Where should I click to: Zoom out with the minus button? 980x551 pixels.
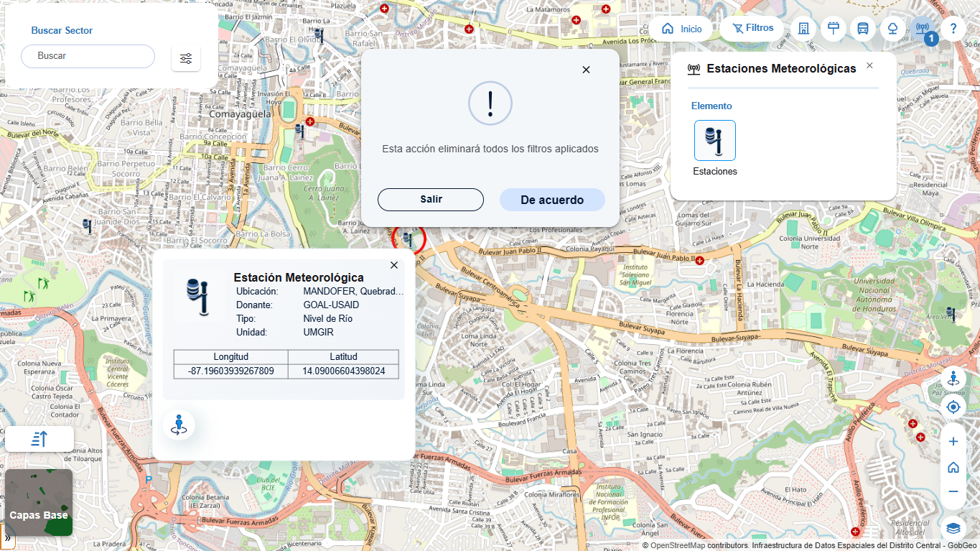[953, 491]
